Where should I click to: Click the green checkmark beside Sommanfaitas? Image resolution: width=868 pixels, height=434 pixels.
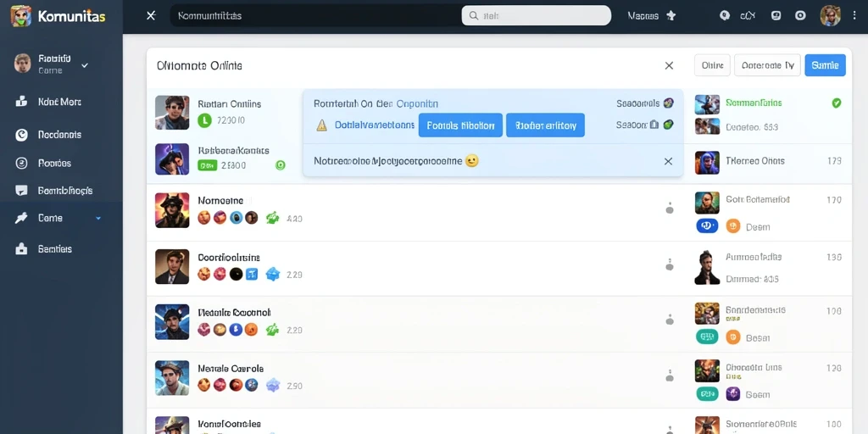click(837, 103)
